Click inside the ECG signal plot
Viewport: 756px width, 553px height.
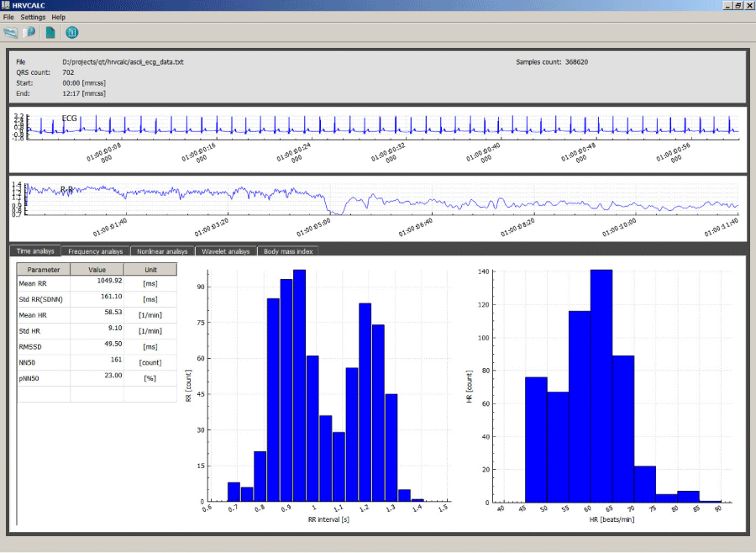(378, 126)
